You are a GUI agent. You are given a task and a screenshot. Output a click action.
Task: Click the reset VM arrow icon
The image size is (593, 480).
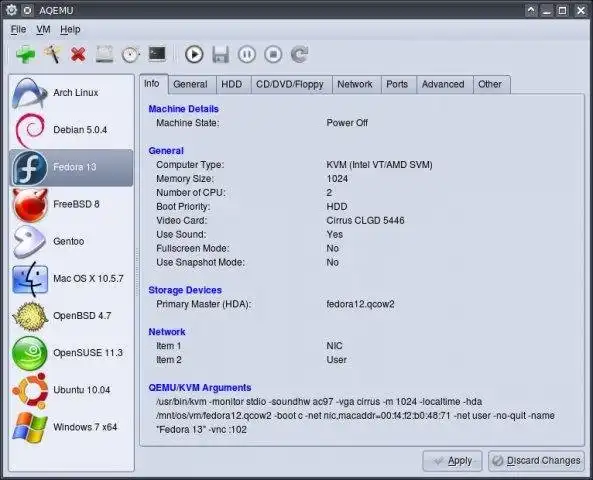point(300,54)
